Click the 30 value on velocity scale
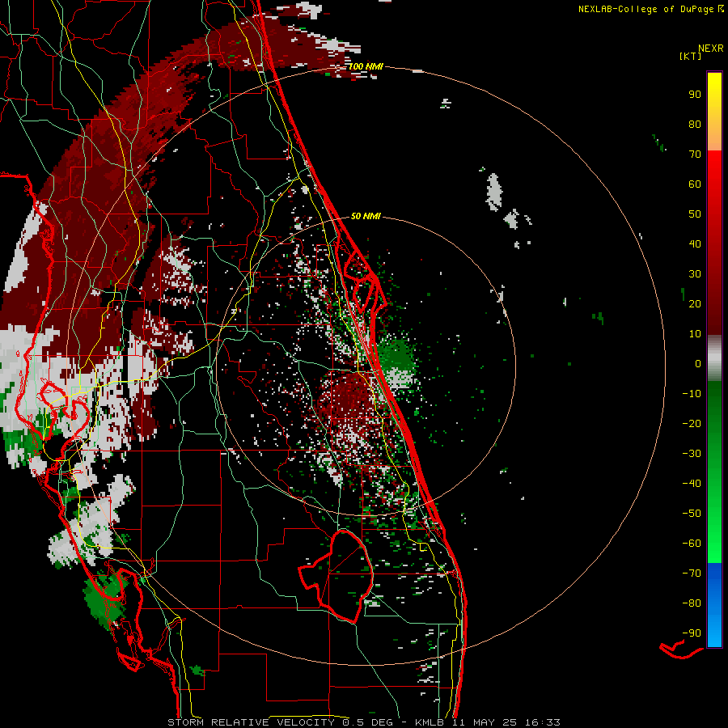The height and width of the screenshot is (728, 728). click(695, 274)
